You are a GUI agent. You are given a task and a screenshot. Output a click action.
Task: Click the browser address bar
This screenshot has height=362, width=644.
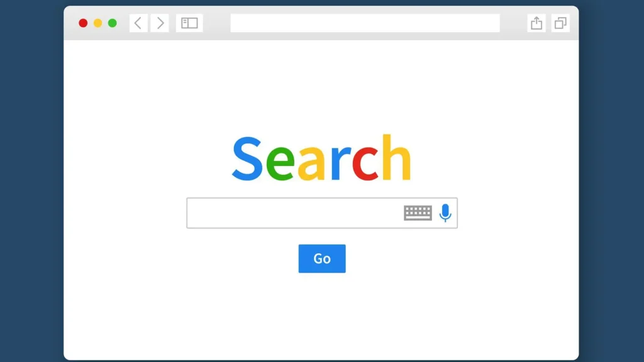tap(365, 23)
